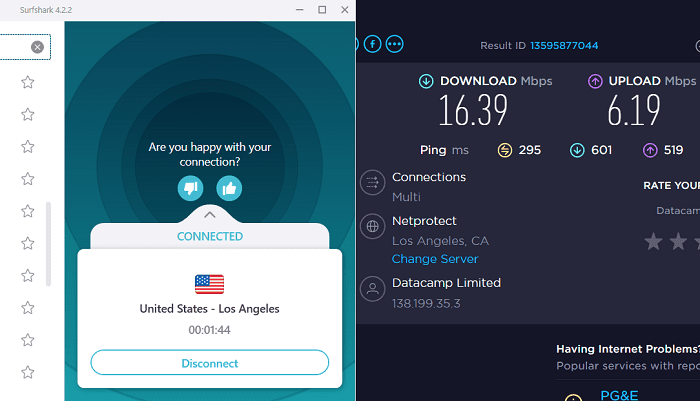700x401 pixels.
Task: Share result via Facebook icon
Action: click(373, 44)
